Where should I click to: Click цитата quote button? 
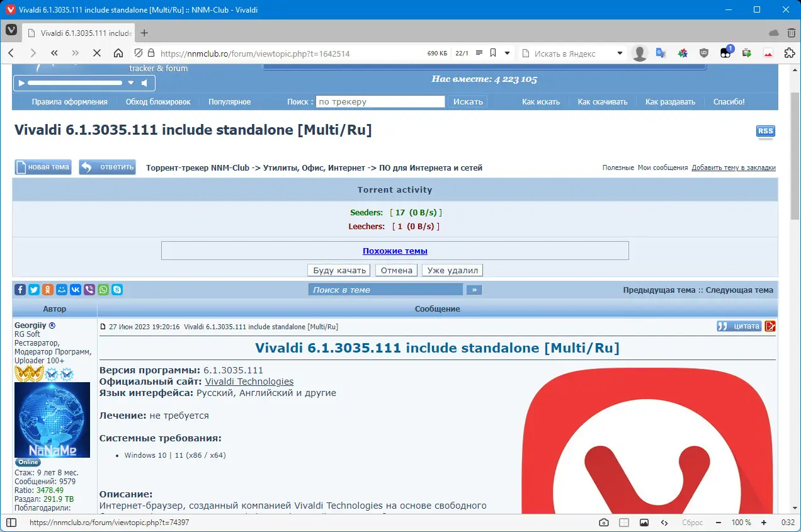[x=739, y=326]
